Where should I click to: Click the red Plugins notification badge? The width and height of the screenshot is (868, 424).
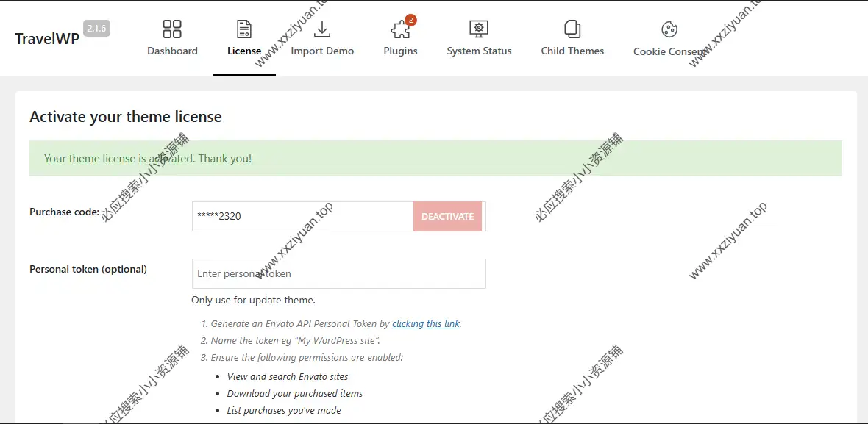[410, 20]
